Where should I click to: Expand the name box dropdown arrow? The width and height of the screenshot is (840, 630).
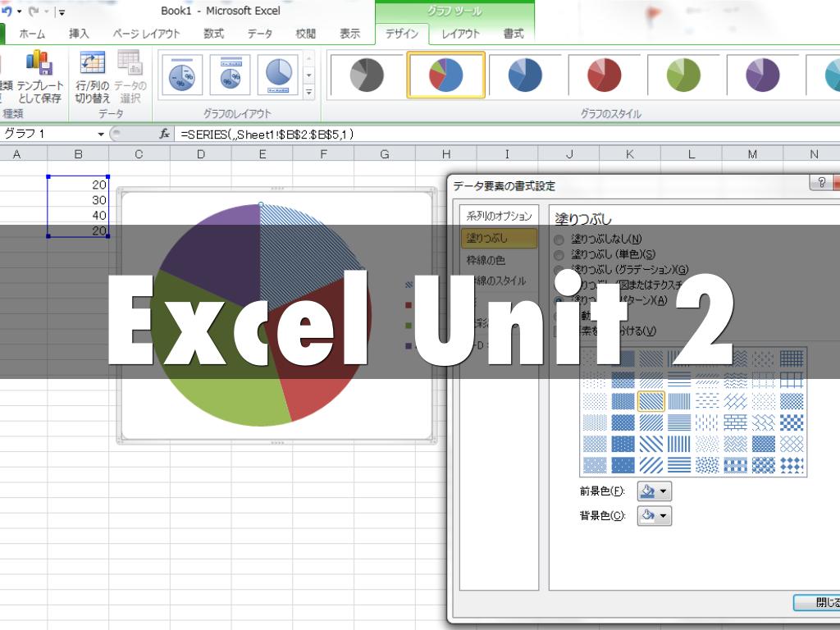tap(101, 134)
